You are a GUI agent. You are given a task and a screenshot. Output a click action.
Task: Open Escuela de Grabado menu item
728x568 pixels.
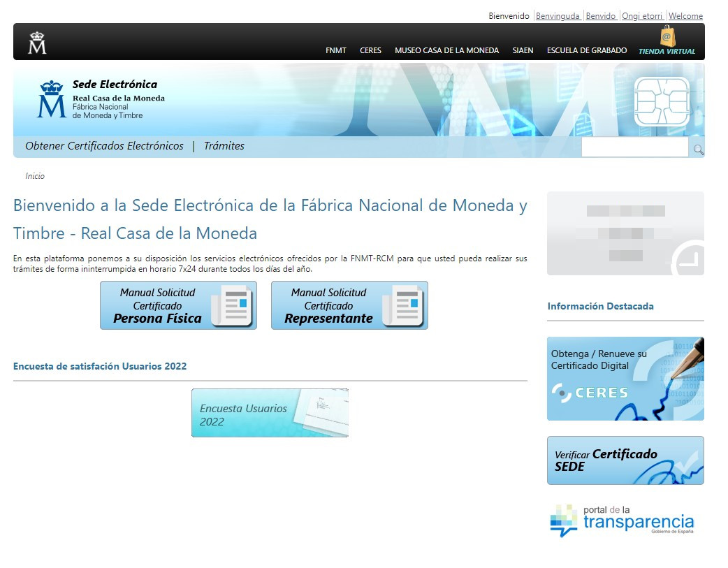(x=587, y=50)
